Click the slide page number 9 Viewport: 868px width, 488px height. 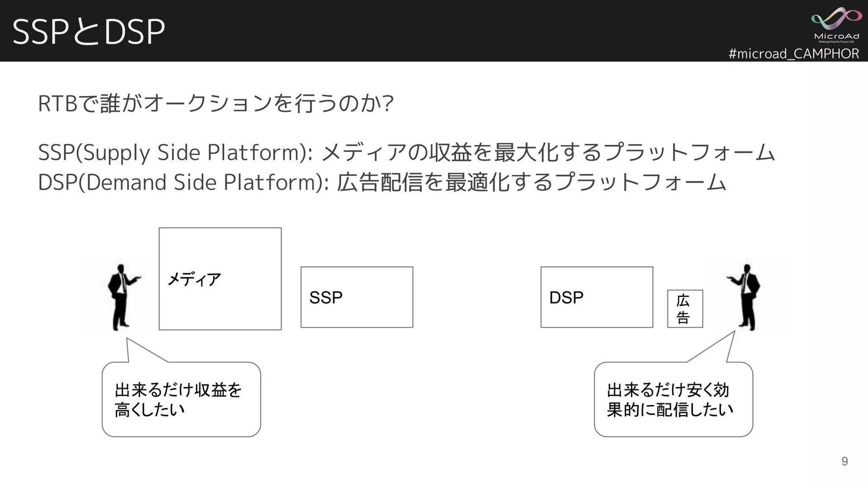point(844,461)
